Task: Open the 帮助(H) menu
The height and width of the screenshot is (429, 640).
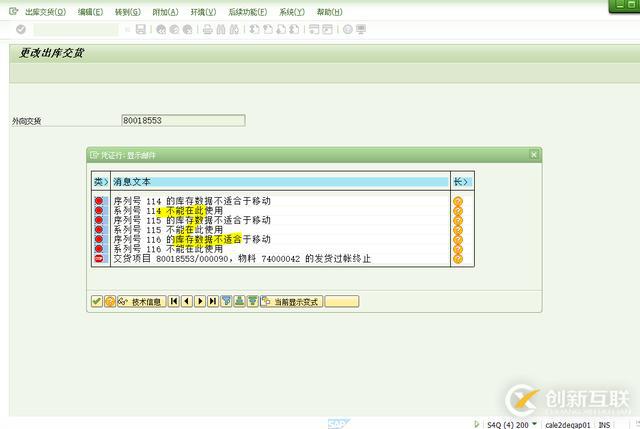Action: tap(329, 12)
